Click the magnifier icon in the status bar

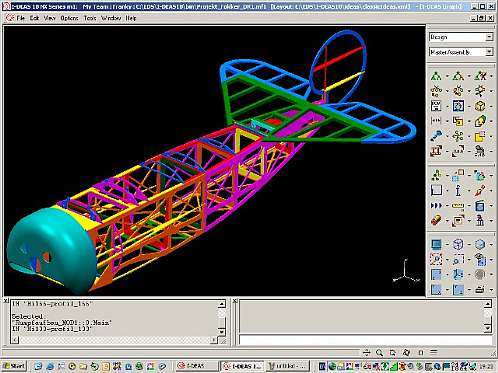pos(379,352)
